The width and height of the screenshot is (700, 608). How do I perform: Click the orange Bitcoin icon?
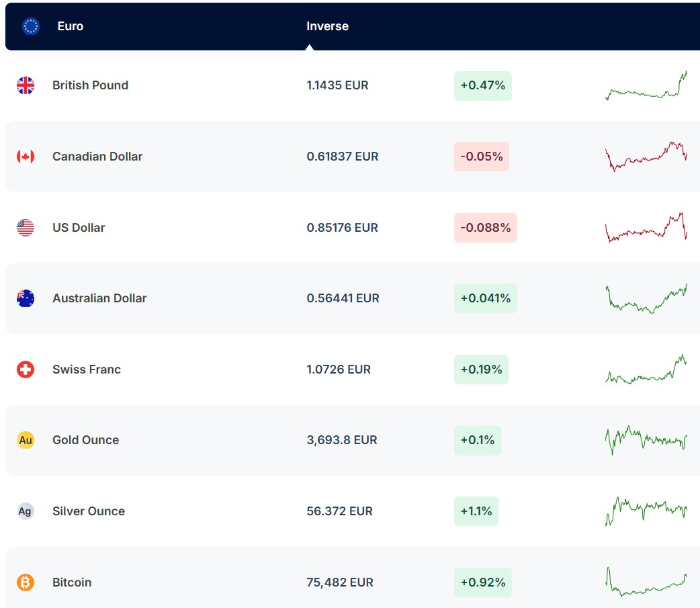click(x=26, y=582)
